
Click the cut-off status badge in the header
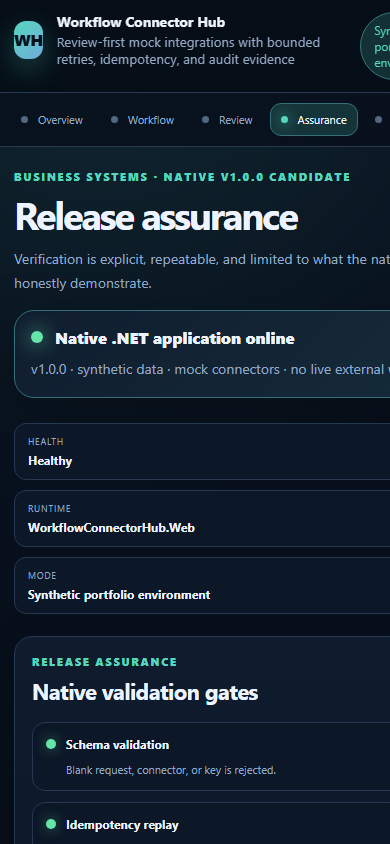375,45
